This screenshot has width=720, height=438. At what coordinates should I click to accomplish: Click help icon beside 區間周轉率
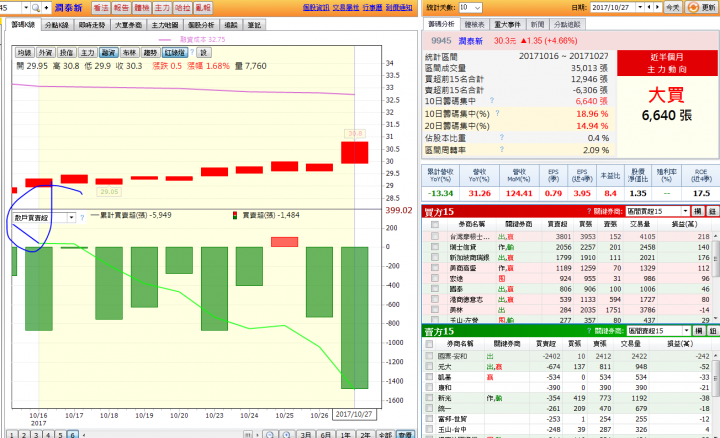click(x=502, y=149)
